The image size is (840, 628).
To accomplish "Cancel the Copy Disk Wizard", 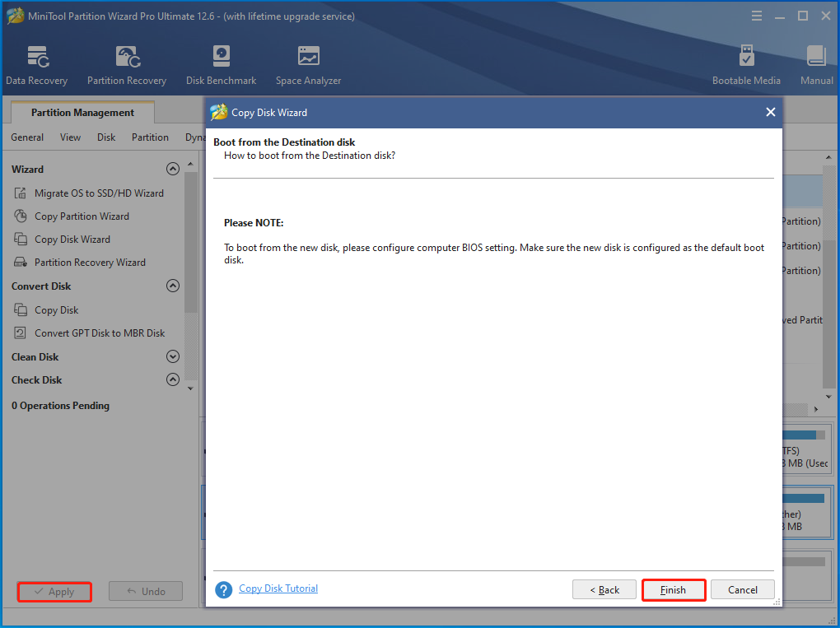I will (x=743, y=590).
